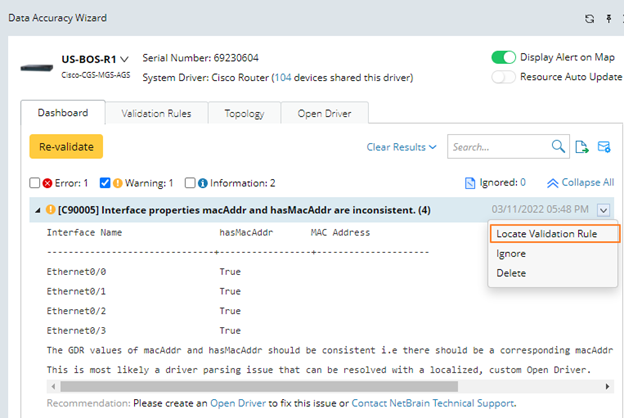
Task: Uncheck the Warning filter checkbox
Action: (x=105, y=183)
